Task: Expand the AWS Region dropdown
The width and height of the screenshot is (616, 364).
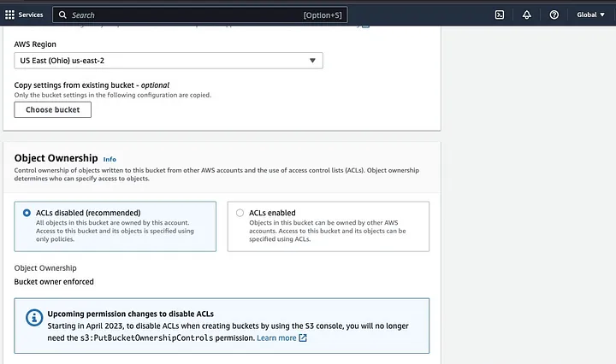Action: 169,61
